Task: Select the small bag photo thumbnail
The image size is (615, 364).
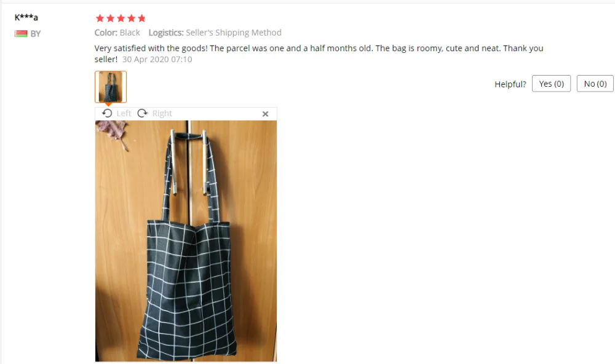Action: tap(111, 87)
